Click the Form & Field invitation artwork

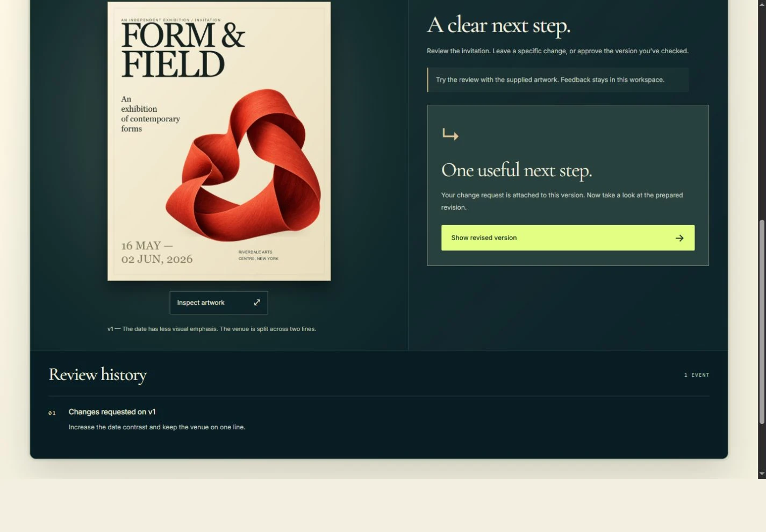click(x=219, y=141)
